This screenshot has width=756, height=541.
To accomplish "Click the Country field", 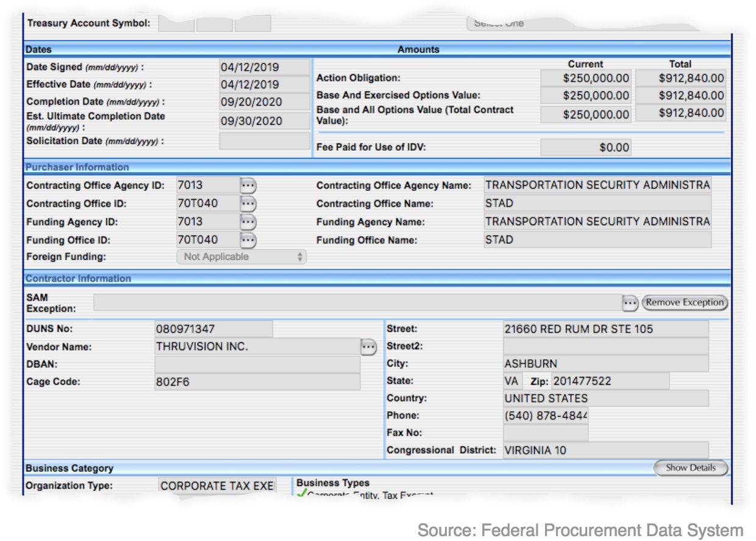I will coord(606,399).
